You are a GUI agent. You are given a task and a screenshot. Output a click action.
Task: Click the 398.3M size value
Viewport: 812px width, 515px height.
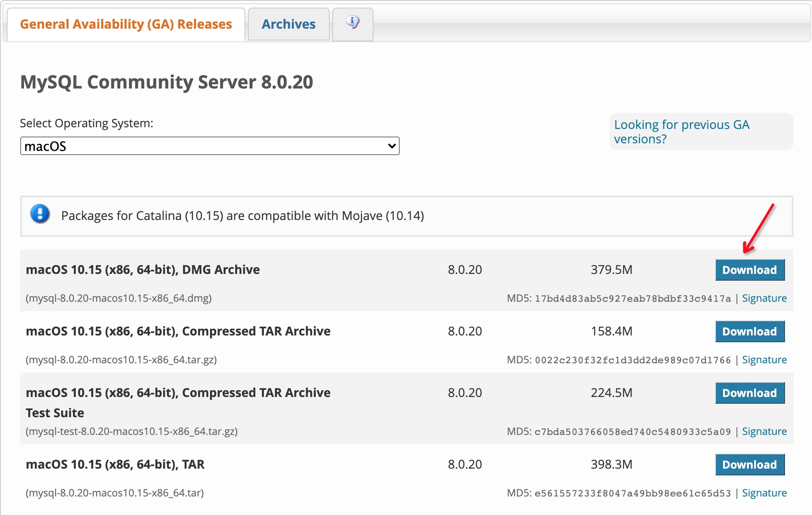tap(611, 464)
